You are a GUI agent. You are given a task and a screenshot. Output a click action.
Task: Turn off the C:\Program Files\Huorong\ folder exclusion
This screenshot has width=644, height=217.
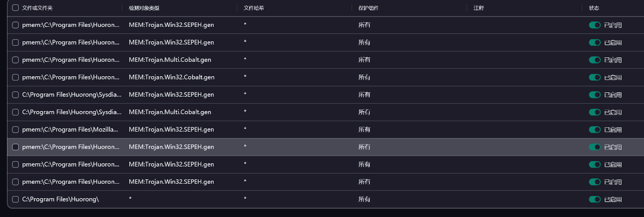click(594, 199)
